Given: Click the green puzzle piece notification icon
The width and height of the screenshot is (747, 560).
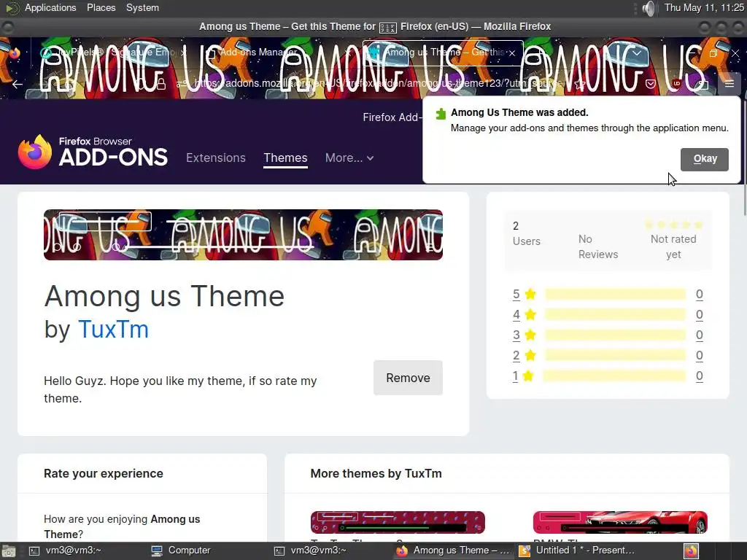Looking at the screenshot, I should pyautogui.click(x=441, y=113).
